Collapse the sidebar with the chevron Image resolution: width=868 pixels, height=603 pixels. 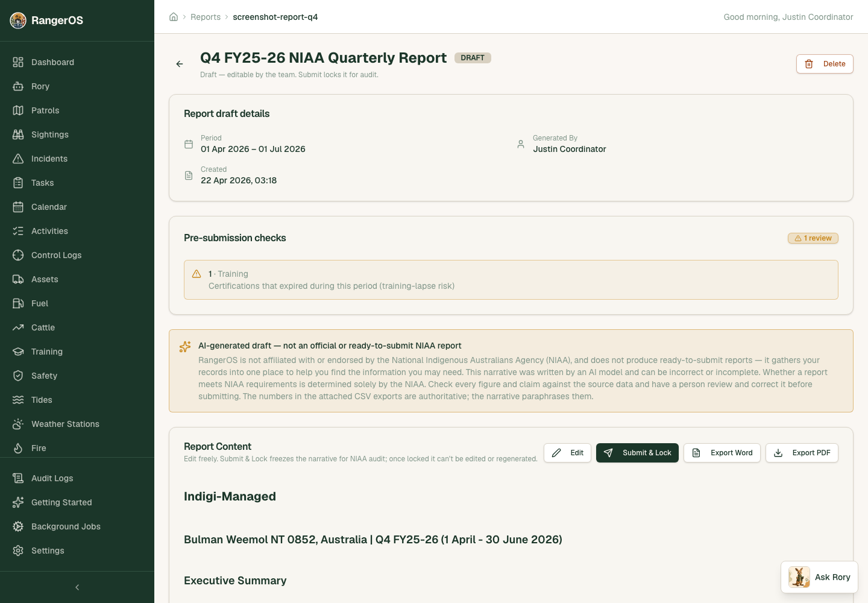click(77, 587)
